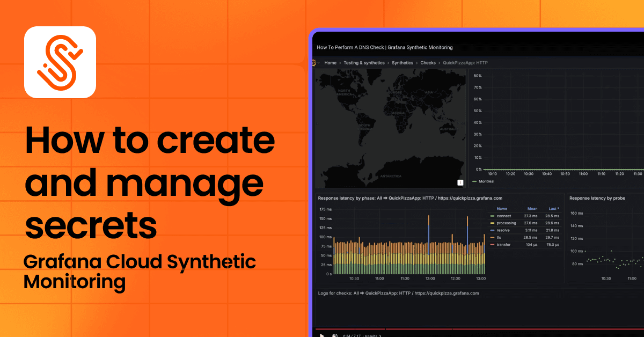Image resolution: width=644 pixels, height=337 pixels.
Task: Open the Home breadcrumb item
Action: [x=330, y=63]
